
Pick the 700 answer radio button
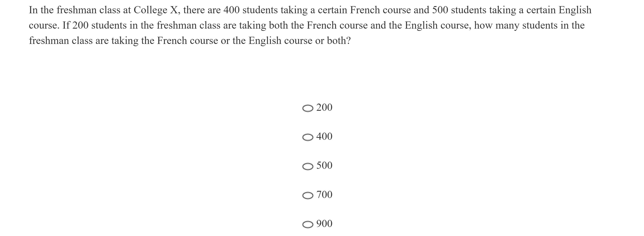pos(307,196)
